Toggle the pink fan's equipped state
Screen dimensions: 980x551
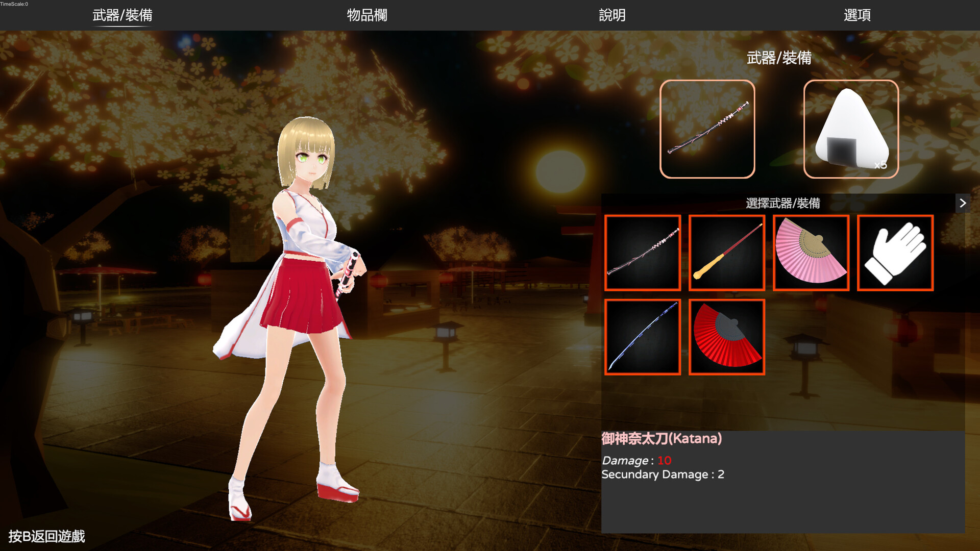tap(811, 254)
